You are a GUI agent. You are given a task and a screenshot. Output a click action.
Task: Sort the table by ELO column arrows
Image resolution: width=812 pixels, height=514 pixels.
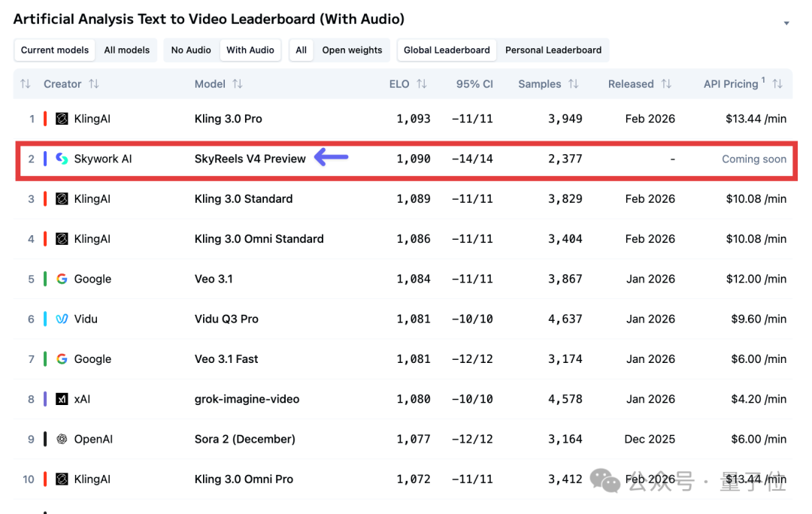point(422,84)
